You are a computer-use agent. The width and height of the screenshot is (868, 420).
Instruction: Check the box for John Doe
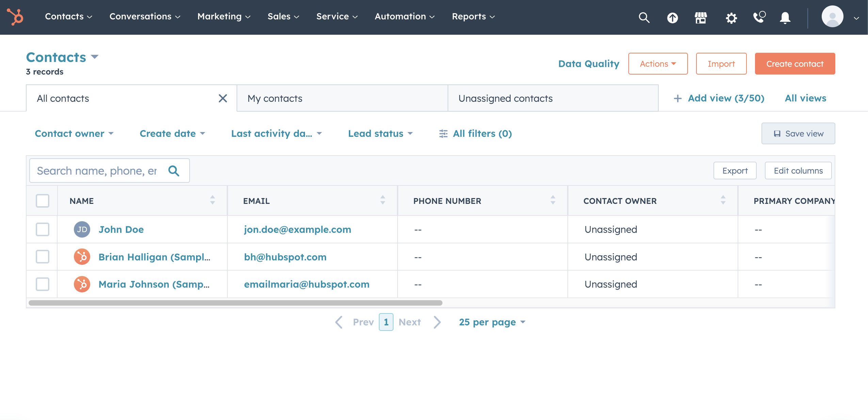click(x=43, y=229)
